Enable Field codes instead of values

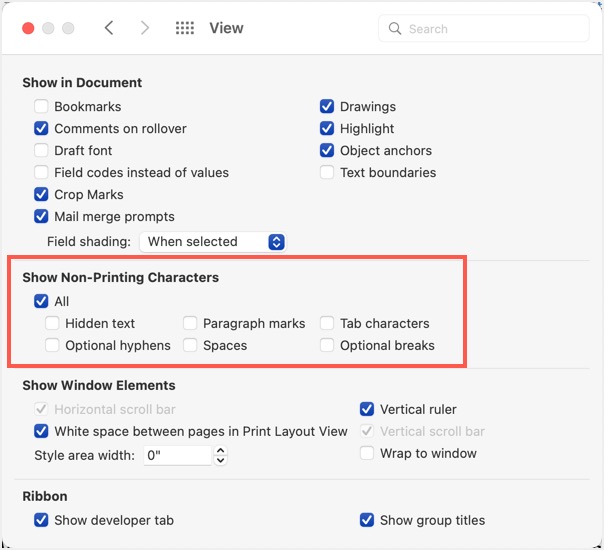coord(41,173)
